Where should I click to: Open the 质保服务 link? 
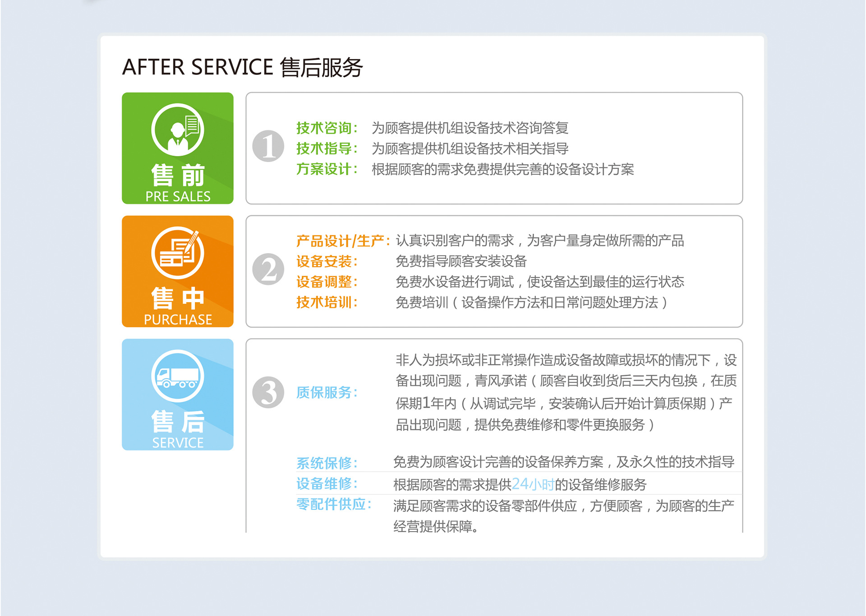tap(326, 393)
